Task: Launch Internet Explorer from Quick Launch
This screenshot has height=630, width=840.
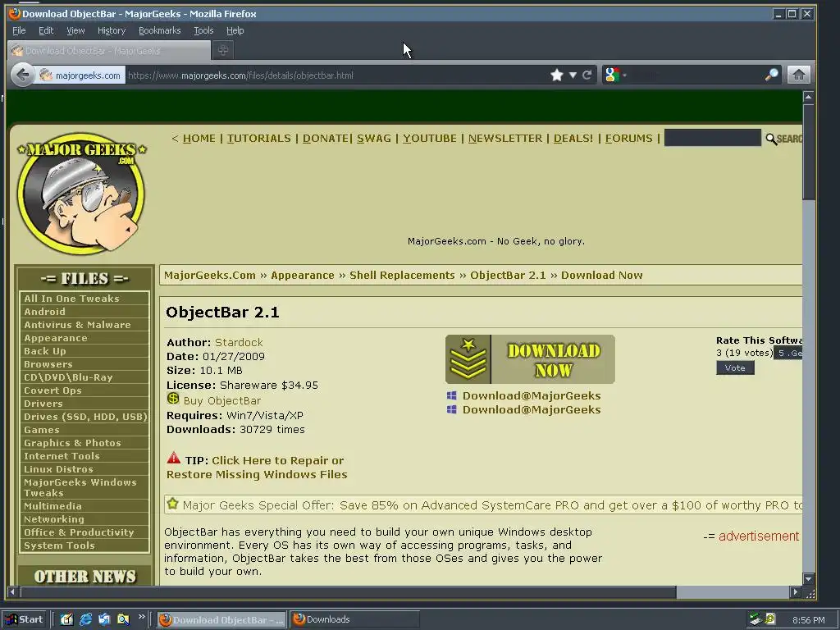Action: pos(85,619)
